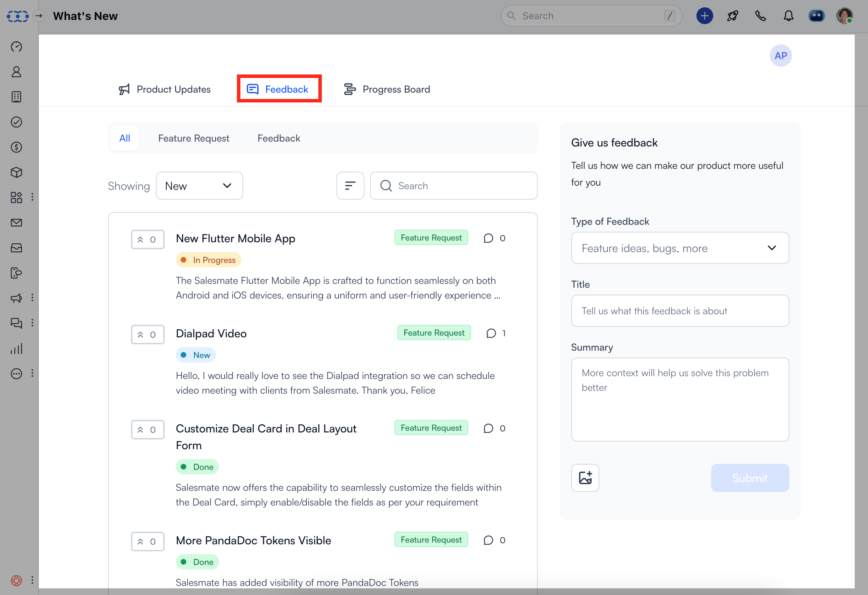
Task: Open the More ellipsis circle icon in sidebar
Action: tap(16, 374)
